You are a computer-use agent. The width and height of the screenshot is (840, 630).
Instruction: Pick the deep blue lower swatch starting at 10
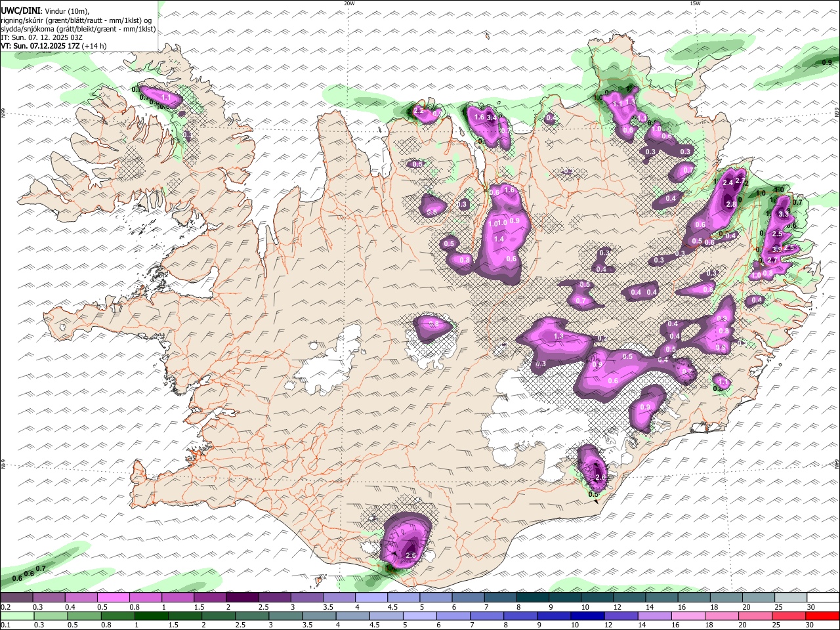587,616
